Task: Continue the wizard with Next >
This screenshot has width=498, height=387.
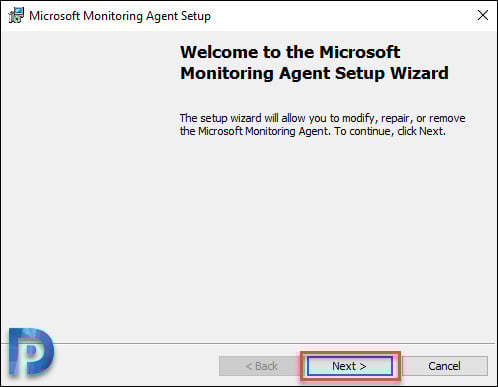Action: click(x=350, y=366)
